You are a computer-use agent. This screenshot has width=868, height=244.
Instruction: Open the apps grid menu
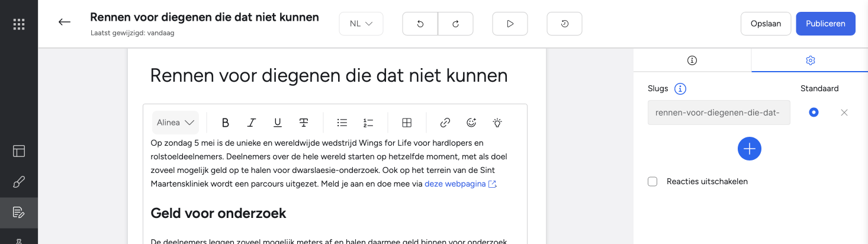coord(19,24)
